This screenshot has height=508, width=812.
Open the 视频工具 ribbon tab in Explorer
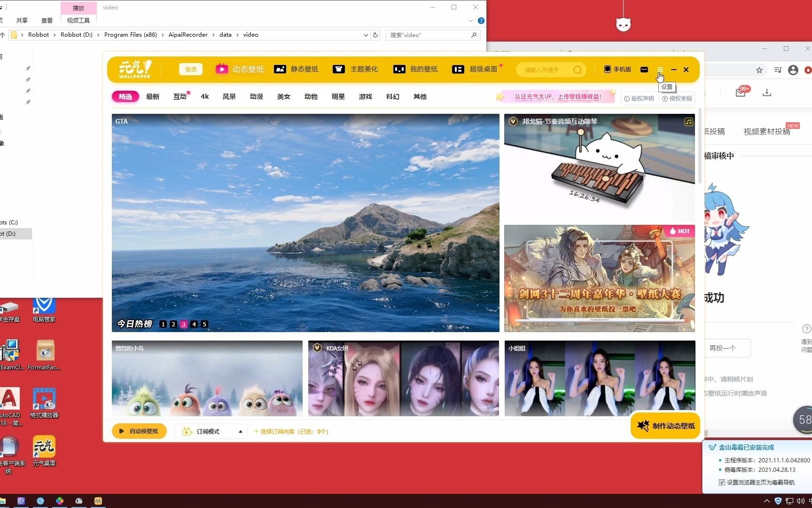(78, 20)
